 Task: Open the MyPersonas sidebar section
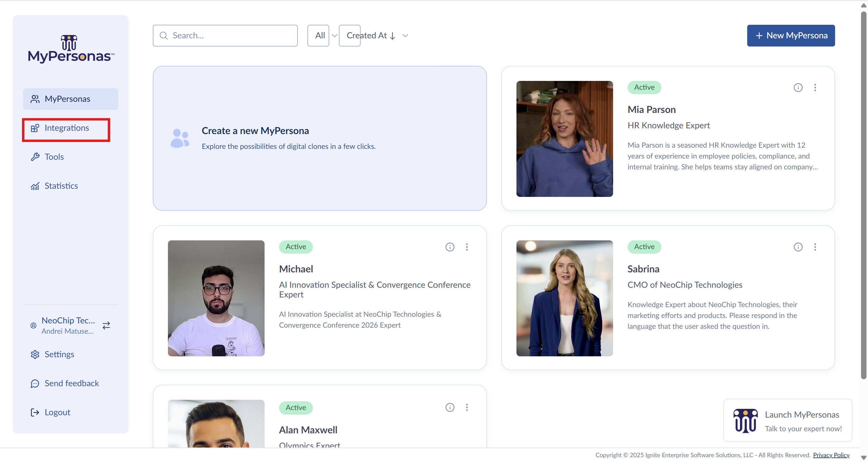click(x=70, y=99)
